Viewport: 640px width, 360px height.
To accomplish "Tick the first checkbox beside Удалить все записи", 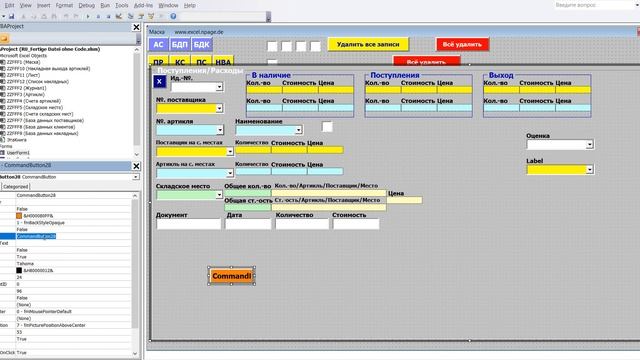I will click(x=272, y=46).
